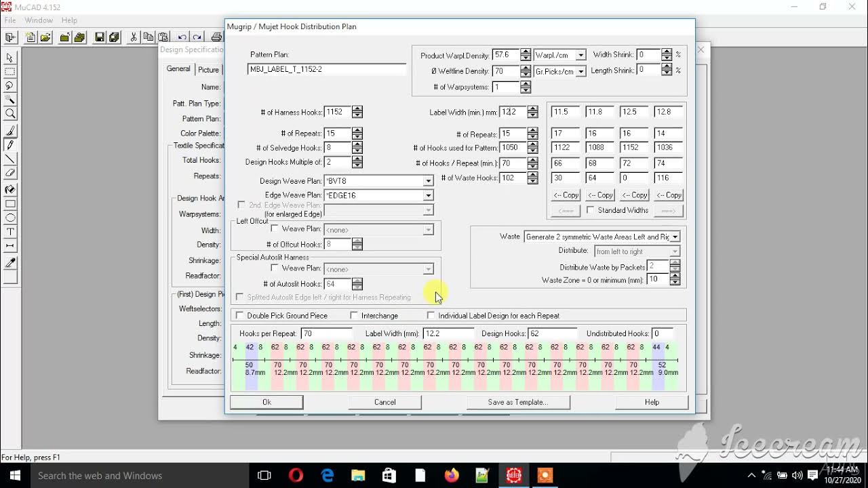Select the lasso selection tool

(10, 85)
